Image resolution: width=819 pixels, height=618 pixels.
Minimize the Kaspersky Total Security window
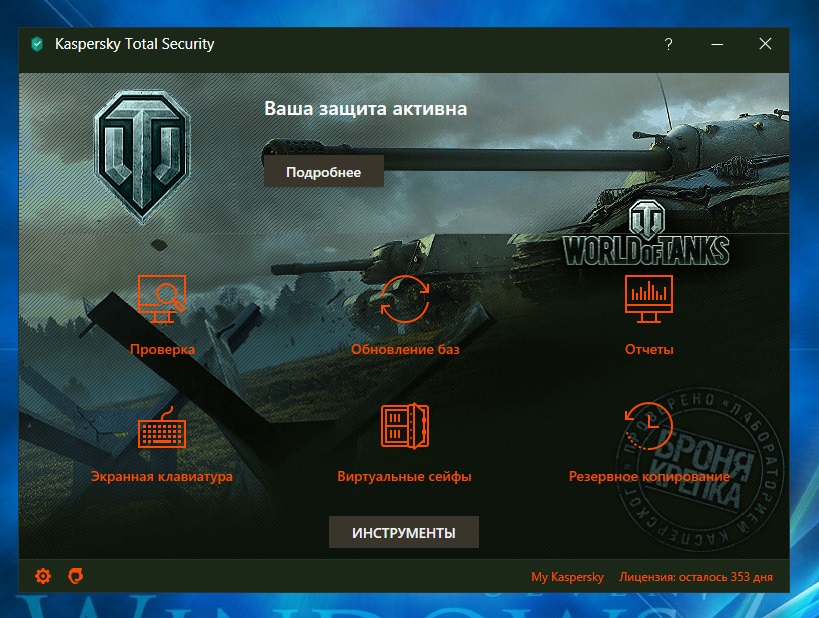pyautogui.click(x=717, y=44)
